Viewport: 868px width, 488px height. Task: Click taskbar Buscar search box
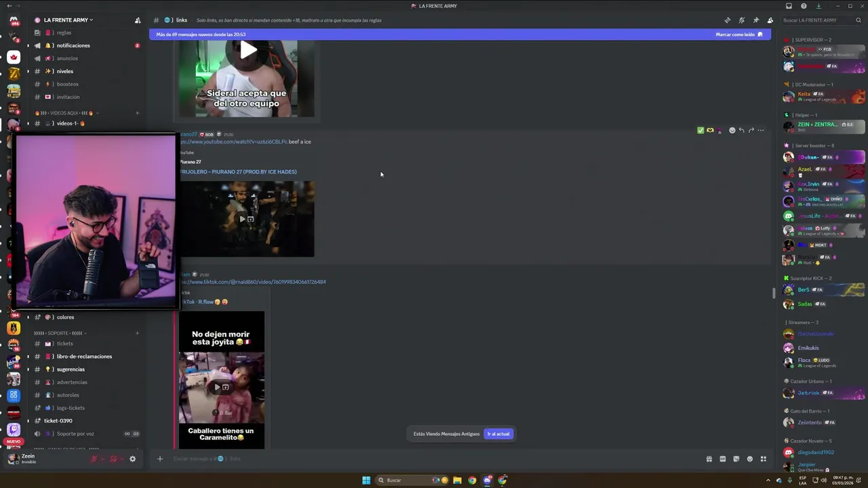tap(410, 480)
